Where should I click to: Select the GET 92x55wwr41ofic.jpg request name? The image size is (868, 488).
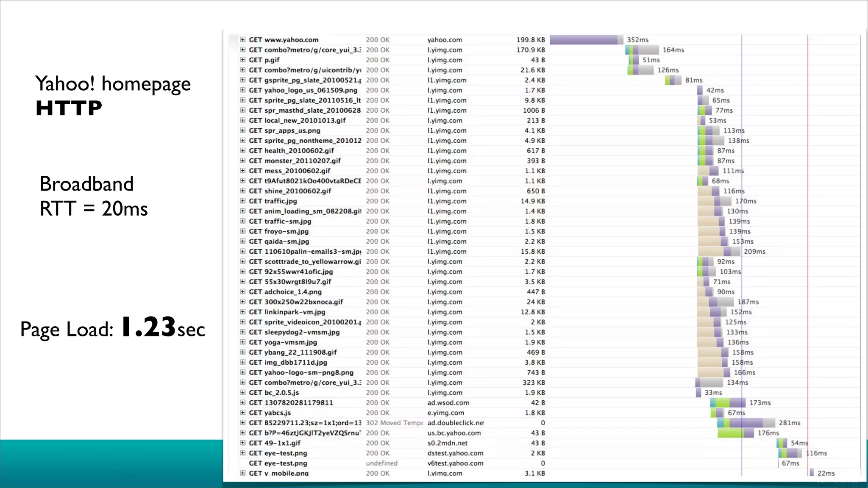[291, 272]
